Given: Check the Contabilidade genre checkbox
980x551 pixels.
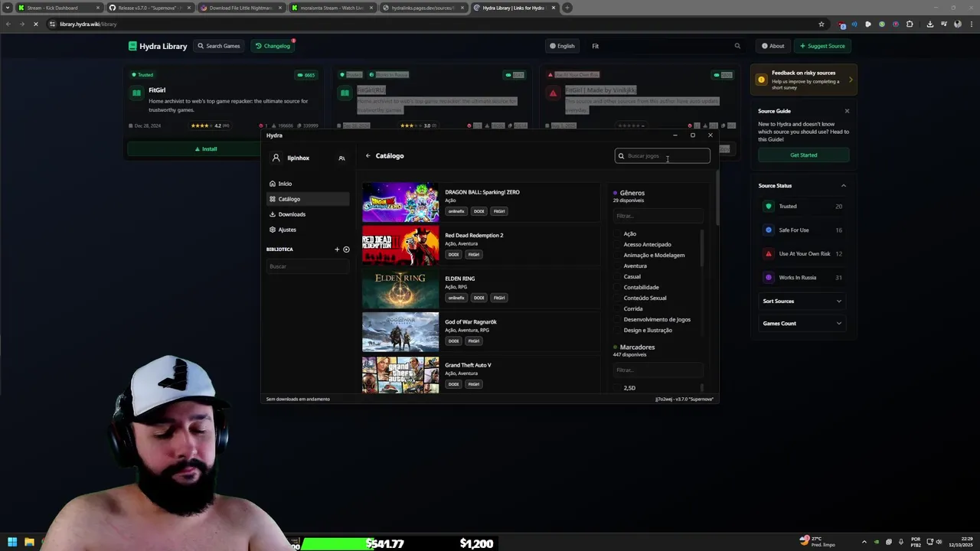Looking at the screenshot, I should click(x=618, y=288).
